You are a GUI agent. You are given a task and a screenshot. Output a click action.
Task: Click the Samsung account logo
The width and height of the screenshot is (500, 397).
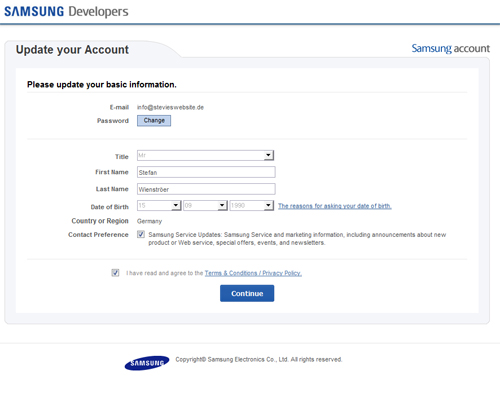[x=451, y=48]
